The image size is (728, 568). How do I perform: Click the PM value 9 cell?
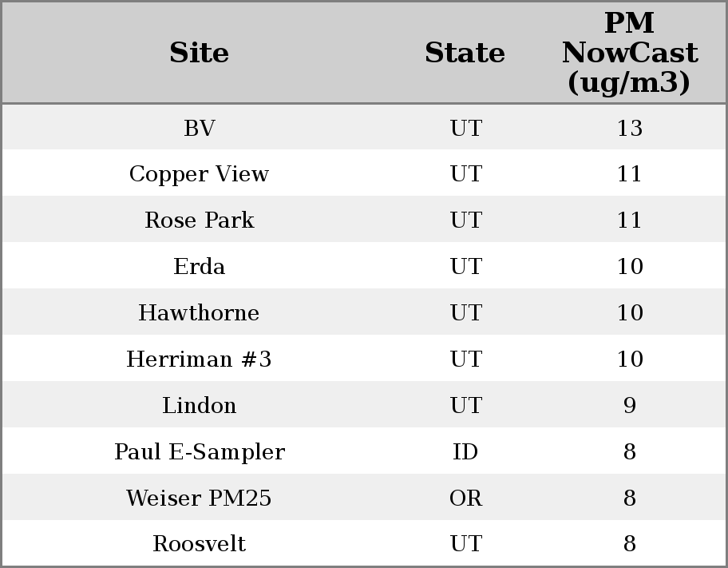[x=629, y=406]
